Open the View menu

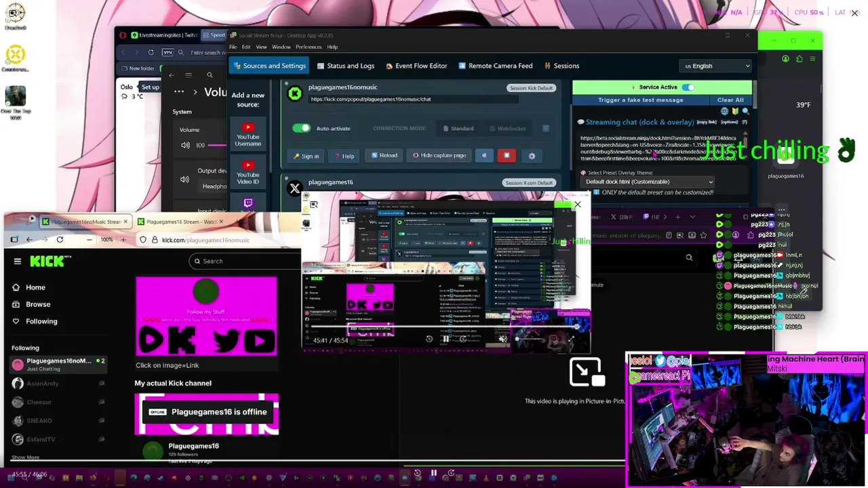pyautogui.click(x=261, y=47)
